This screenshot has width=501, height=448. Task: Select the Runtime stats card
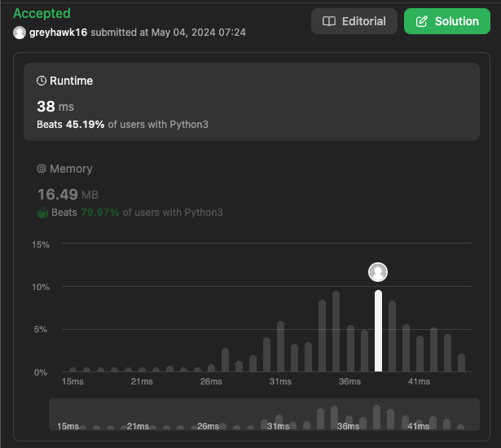(252, 102)
